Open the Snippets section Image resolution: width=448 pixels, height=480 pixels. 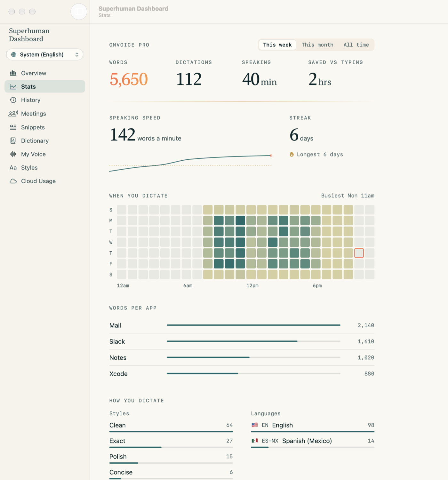pos(45,127)
